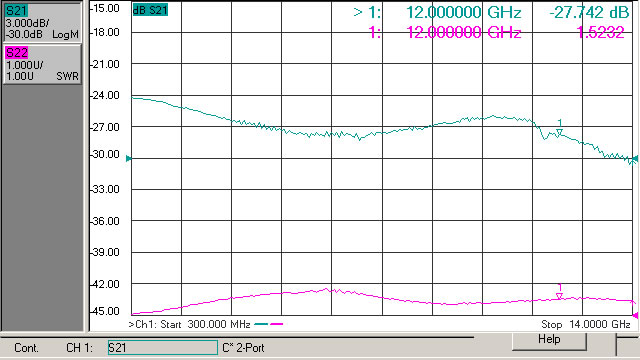Click the SWR format label in S22 box
The image size is (640, 360).
pos(67,76)
